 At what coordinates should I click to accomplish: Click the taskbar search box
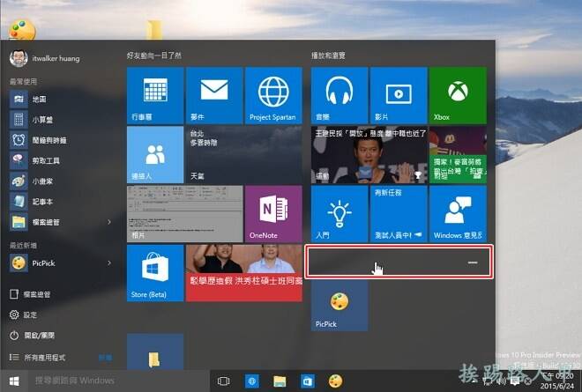(120, 381)
